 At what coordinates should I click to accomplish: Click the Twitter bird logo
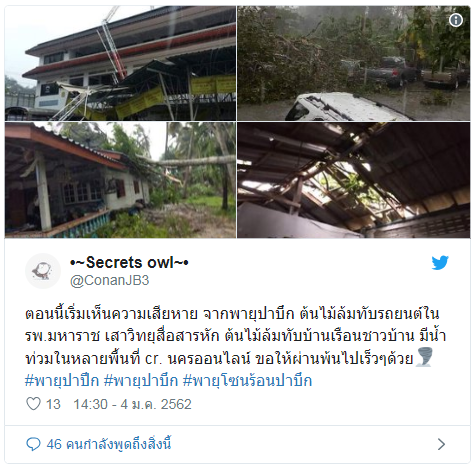[x=440, y=263]
